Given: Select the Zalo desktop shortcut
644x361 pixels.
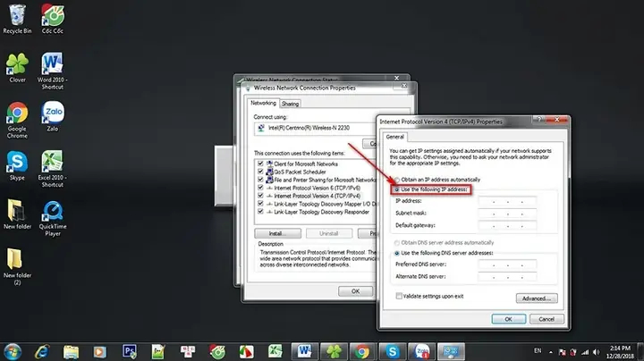Looking at the screenshot, I should click(52, 116).
